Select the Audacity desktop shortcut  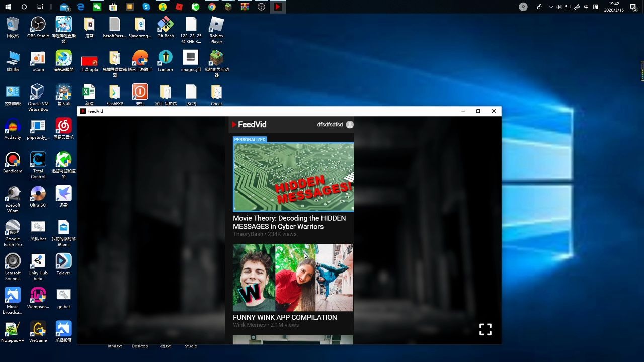(13, 129)
